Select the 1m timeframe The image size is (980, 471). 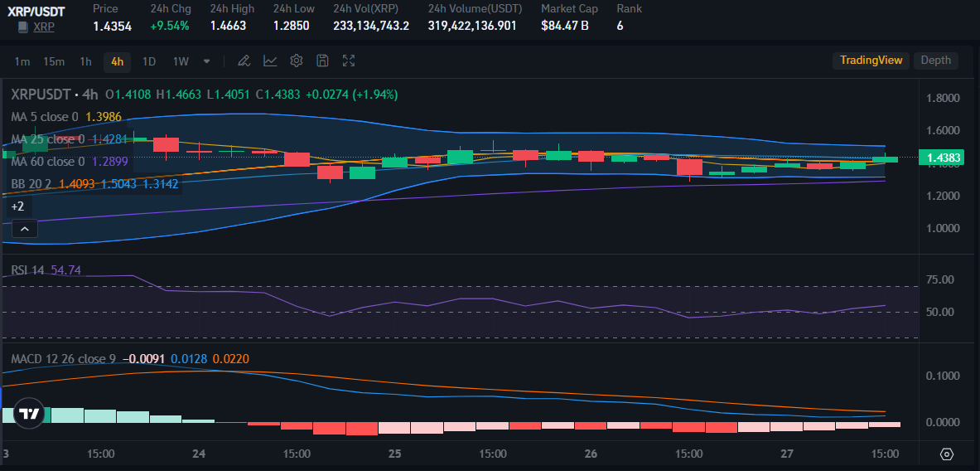pyautogui.click(x=22, y=61)
